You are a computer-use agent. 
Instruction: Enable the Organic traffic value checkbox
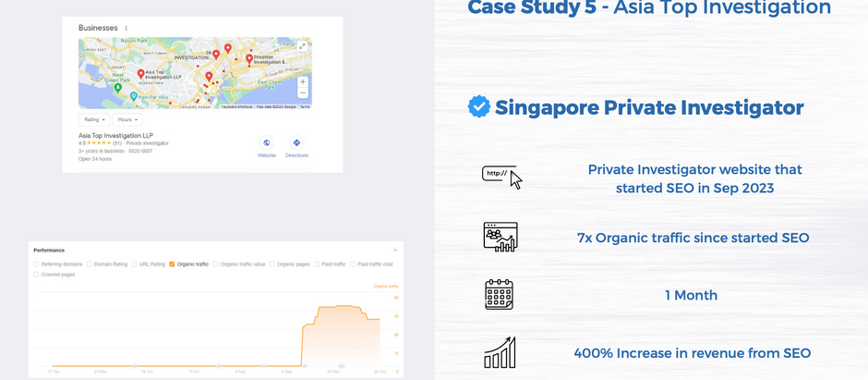pyautogui.click(x=216, y=264)
